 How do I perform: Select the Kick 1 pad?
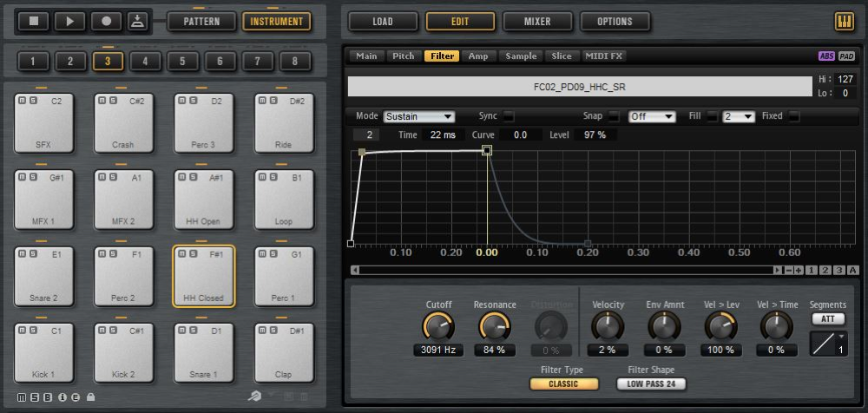[42, 353]
